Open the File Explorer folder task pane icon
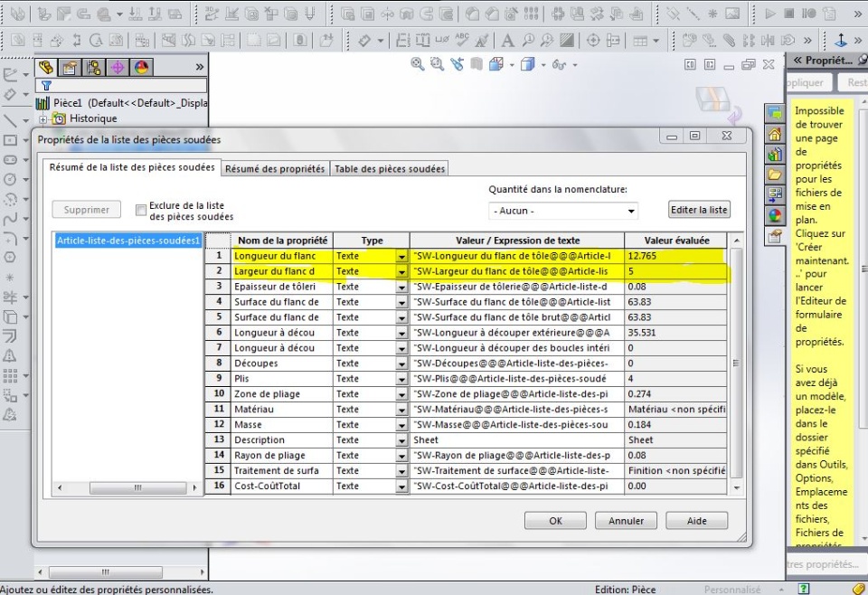Viewport: 868px width, 595px height. point(775,175)
